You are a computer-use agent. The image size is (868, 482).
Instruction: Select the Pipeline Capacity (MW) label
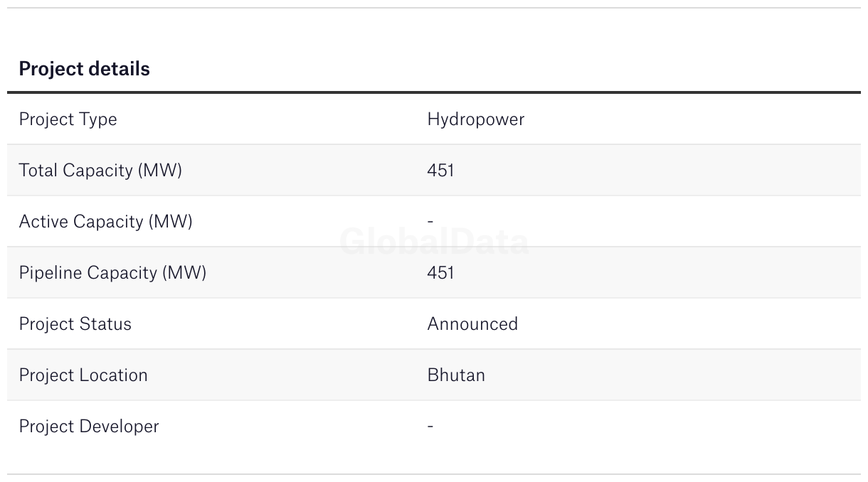coord(112,273)
